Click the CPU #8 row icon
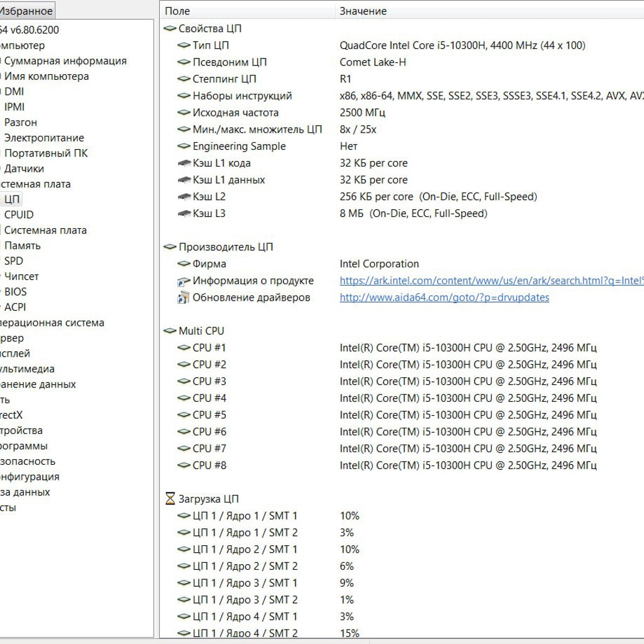Image resolution: width=644 pixels, height=644 pixels. [184, 465]
